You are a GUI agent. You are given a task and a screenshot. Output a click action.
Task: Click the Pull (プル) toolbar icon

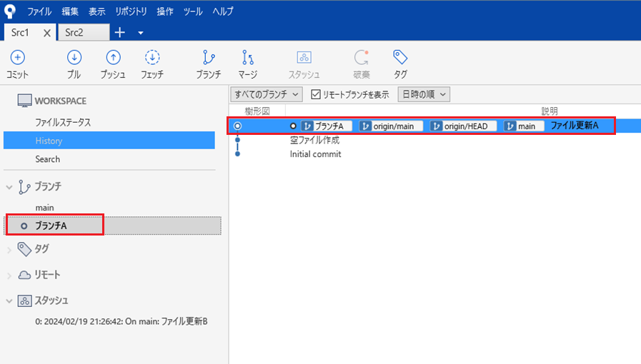tap(74, 58)
